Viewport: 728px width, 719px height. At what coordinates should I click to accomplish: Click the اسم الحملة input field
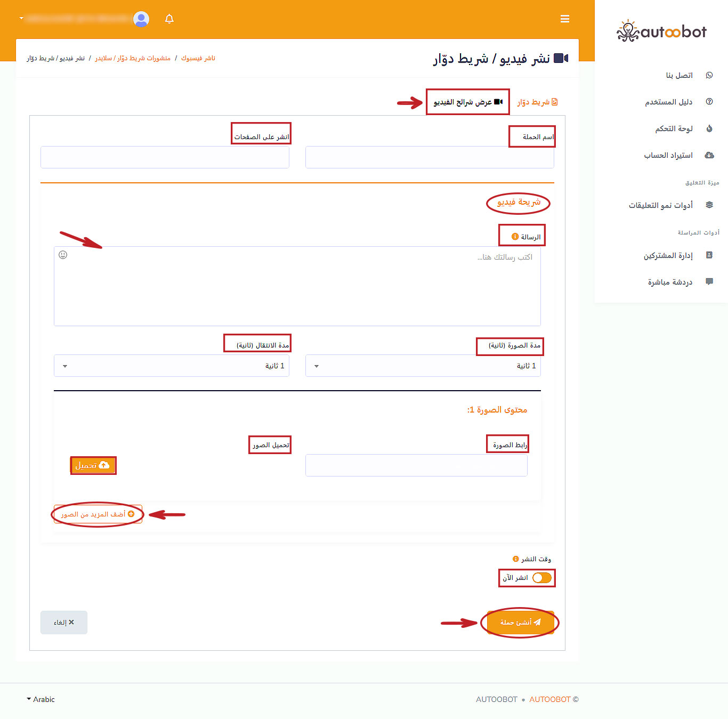point(430,158)
